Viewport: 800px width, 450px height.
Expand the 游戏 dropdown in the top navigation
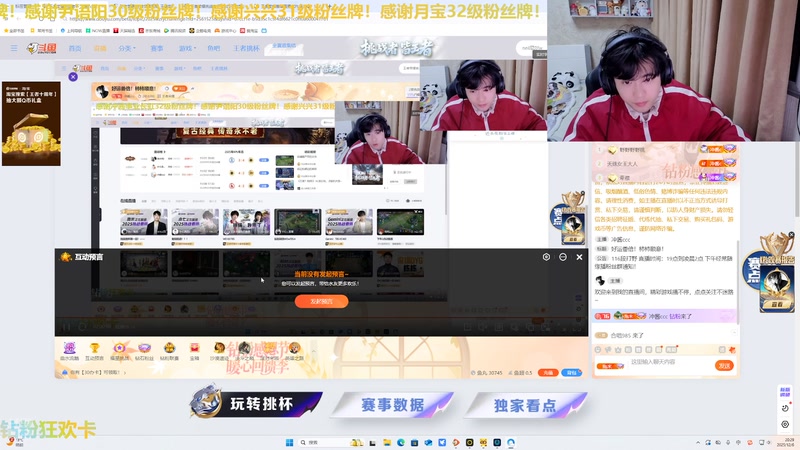(x=186, y=48)
